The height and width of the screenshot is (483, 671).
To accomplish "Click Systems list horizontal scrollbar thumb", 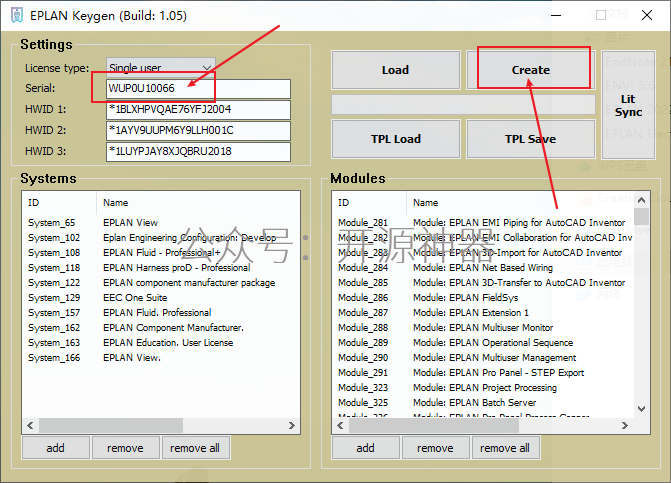I will [x=111, y=426].
